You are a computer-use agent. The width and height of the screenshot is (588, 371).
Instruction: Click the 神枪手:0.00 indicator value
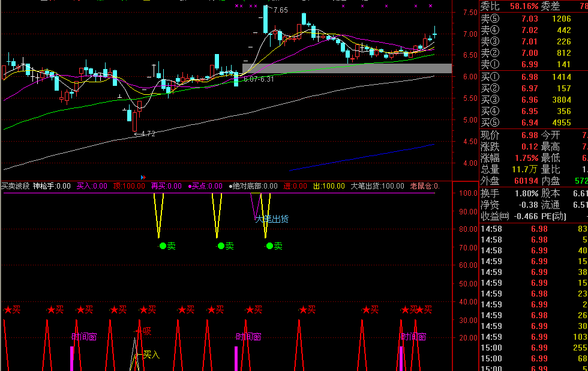[52, 186]
